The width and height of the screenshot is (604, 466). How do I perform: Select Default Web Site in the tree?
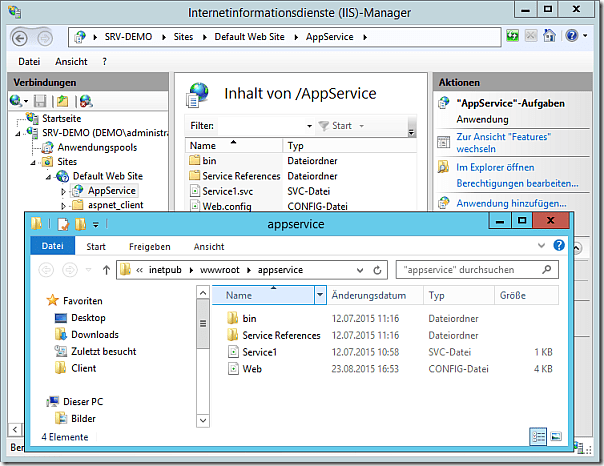click(108, 176)
